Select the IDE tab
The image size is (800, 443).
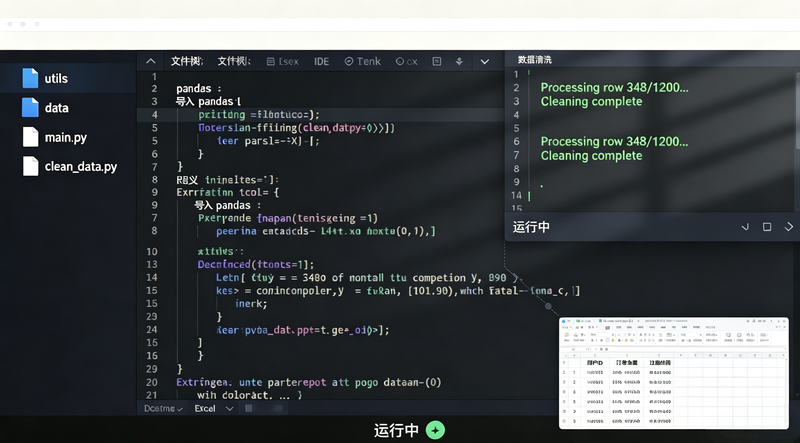pos(321,61)
